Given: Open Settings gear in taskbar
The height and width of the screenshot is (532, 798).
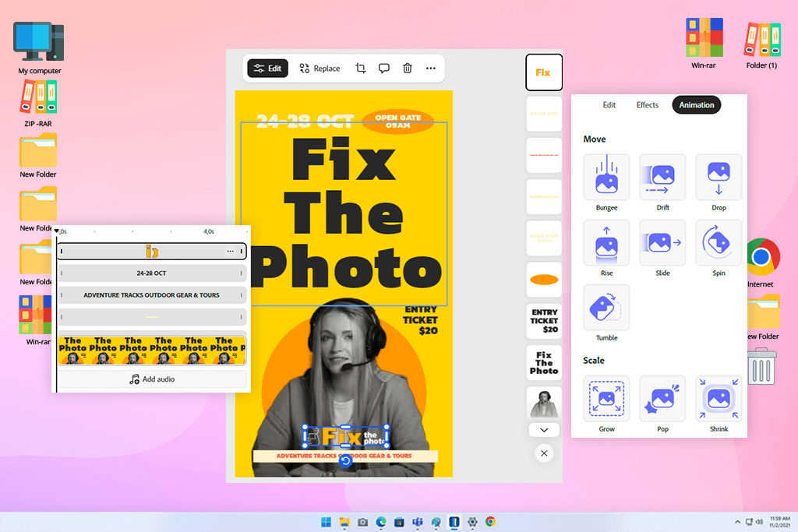Looking at the screenshot, I should pos(472,522).
